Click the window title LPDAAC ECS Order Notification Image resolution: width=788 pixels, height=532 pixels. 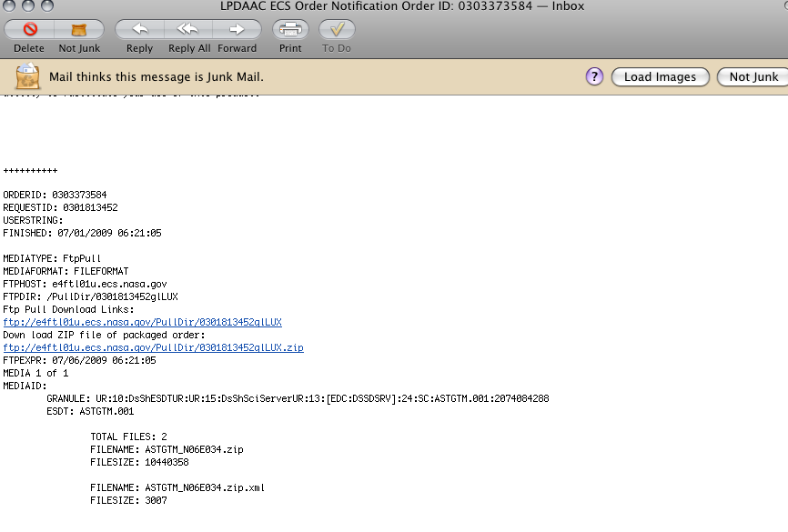coord(402,6)
